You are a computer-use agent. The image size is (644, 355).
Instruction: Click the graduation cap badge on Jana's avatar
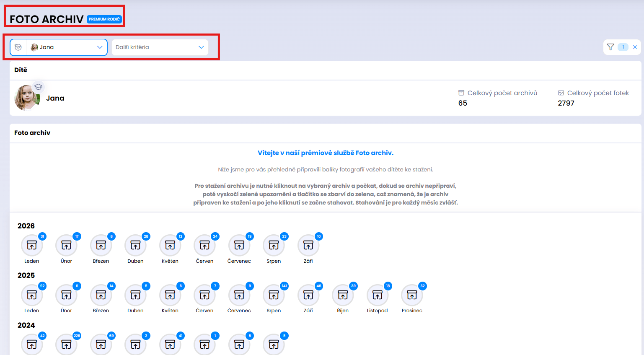coord(38,87)
